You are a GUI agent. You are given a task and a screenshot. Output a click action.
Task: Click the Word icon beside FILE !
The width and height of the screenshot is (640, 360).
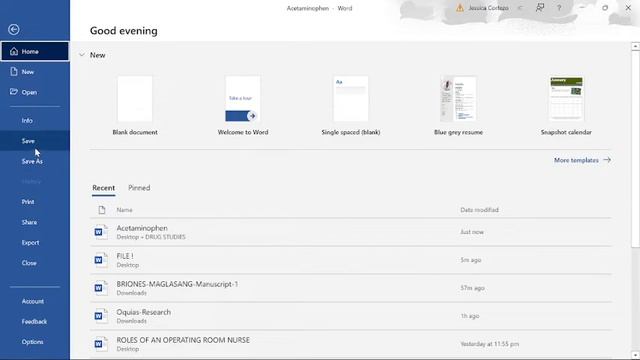click(101, 260)
